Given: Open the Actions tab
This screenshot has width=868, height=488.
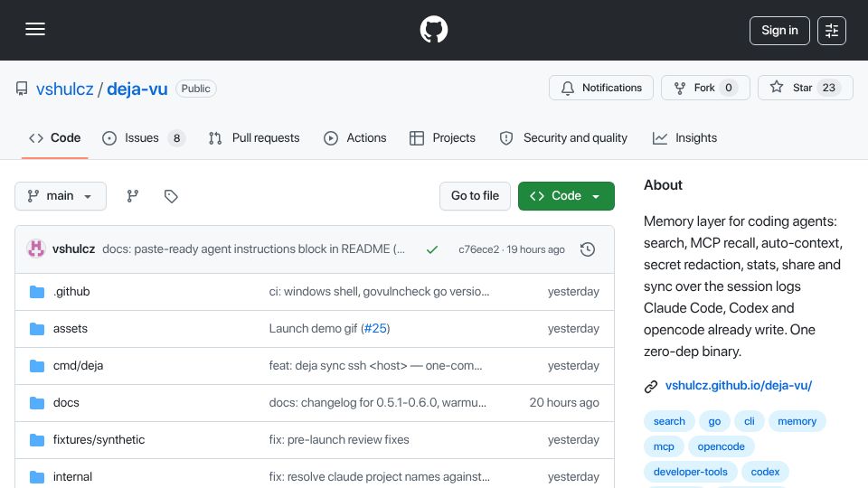Looking at the screenshot, I should [354, 137].
